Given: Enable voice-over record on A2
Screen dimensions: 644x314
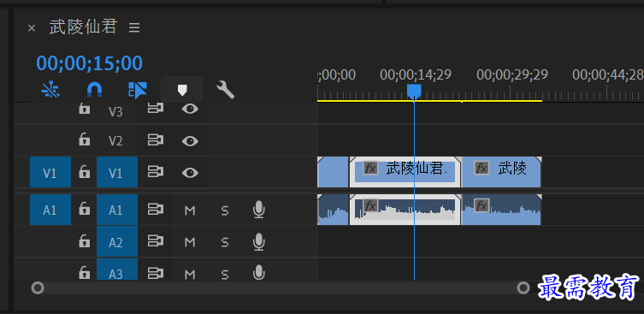Looking at the screenshot, I should pos(259,241).
